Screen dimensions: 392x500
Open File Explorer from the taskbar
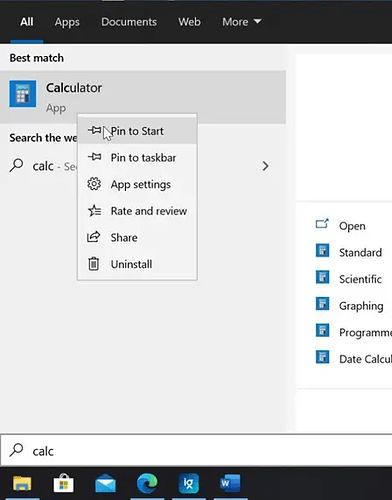[22, 483]
